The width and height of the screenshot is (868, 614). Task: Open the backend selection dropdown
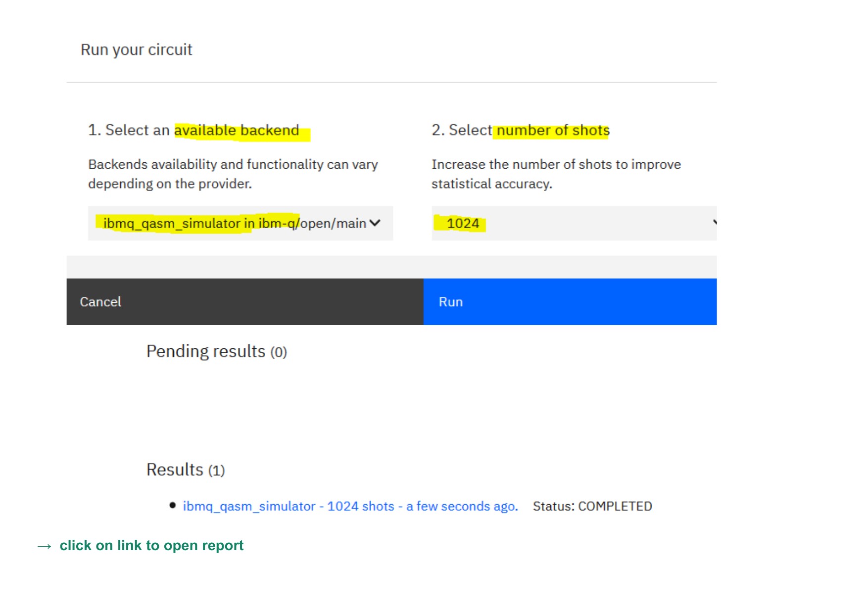click(240, 223)
